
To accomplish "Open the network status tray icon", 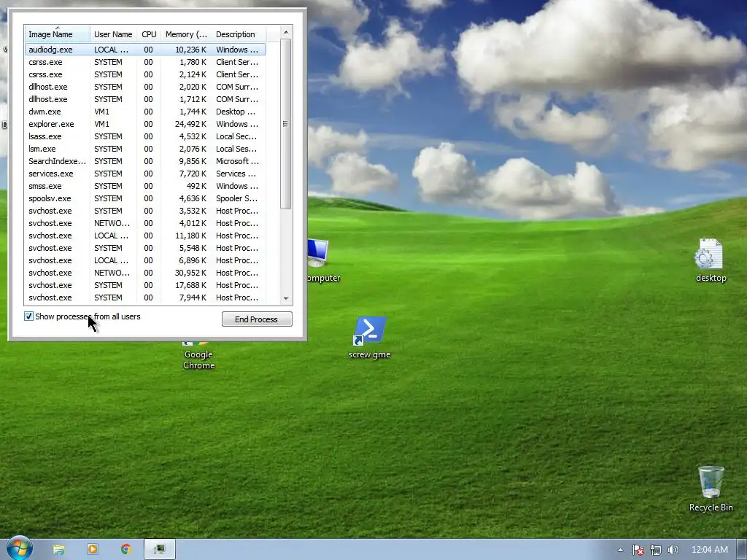I will (656, 550).
